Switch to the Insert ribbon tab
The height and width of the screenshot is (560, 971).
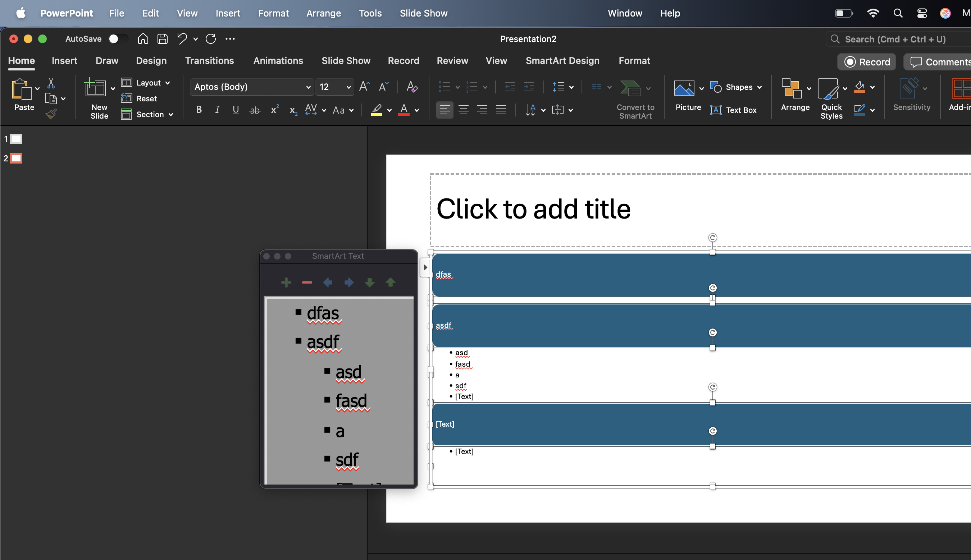[x=65, y=61]
